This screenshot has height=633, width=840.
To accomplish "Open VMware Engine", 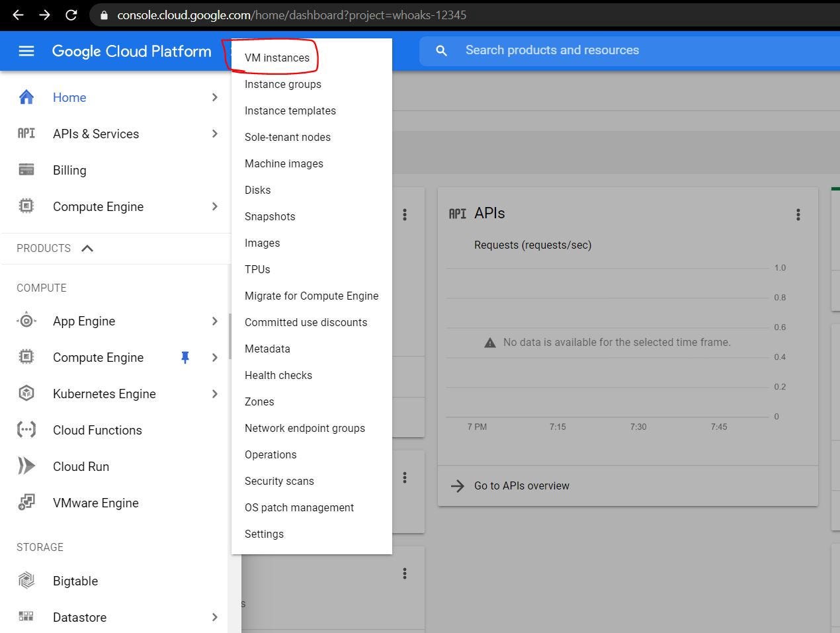I will pyautogui.click(x=96, y=503).
